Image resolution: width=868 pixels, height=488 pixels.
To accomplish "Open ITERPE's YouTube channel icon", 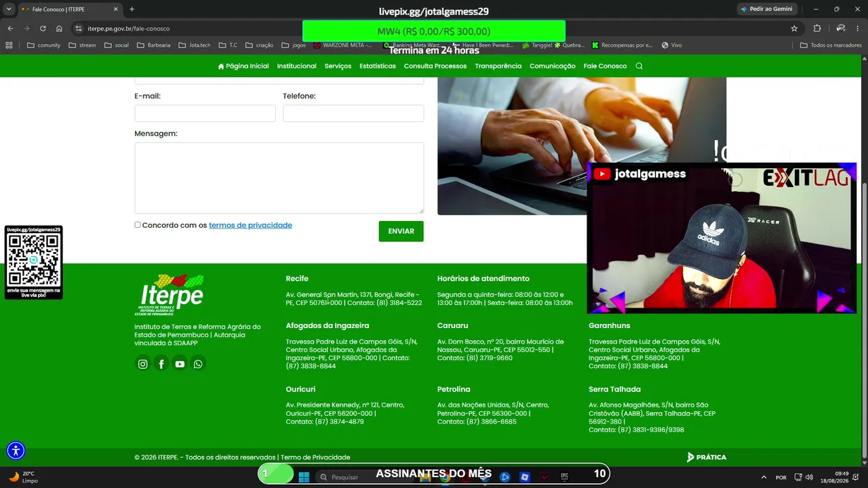I will (x=180, y=364).
